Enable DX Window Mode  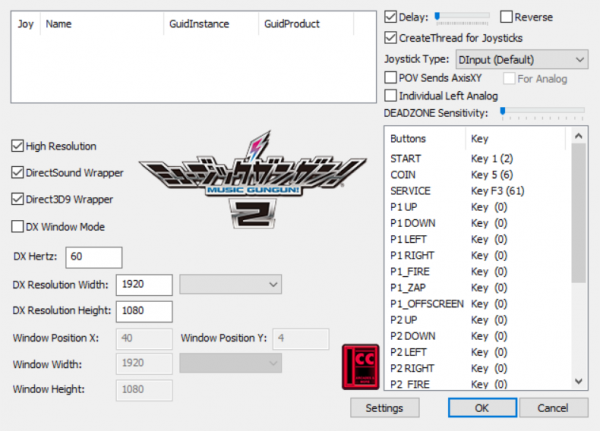click(x=17, y=226)
